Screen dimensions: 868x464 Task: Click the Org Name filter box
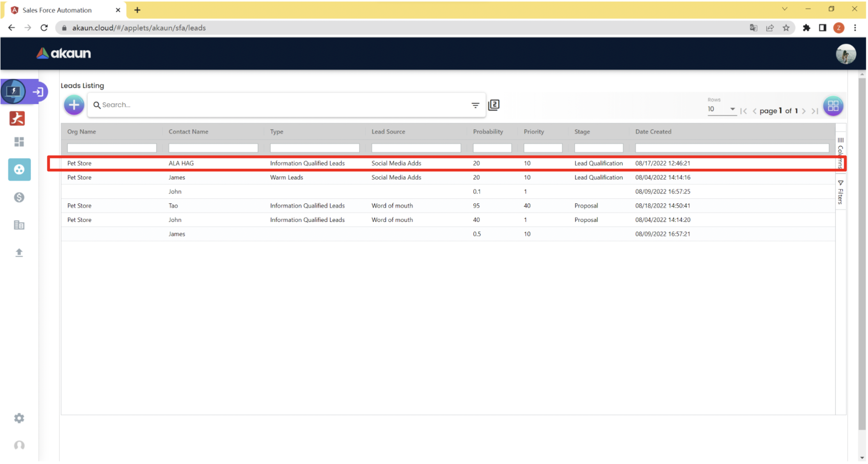(112, 148)
